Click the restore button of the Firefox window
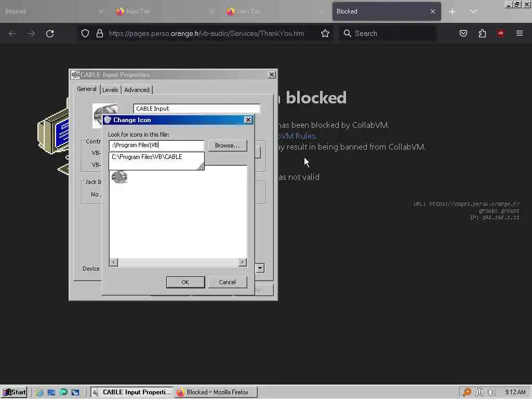 (517, 4)
